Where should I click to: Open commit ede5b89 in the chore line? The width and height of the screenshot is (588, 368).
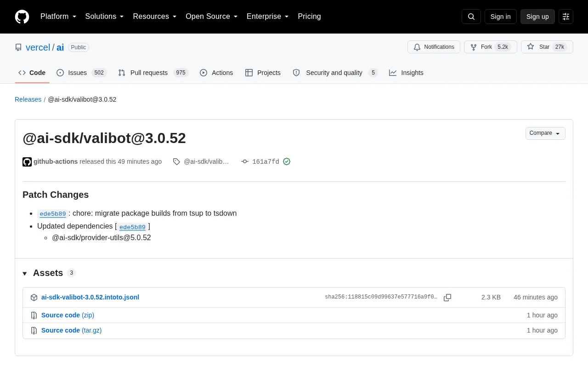click(x=53, y=214)
